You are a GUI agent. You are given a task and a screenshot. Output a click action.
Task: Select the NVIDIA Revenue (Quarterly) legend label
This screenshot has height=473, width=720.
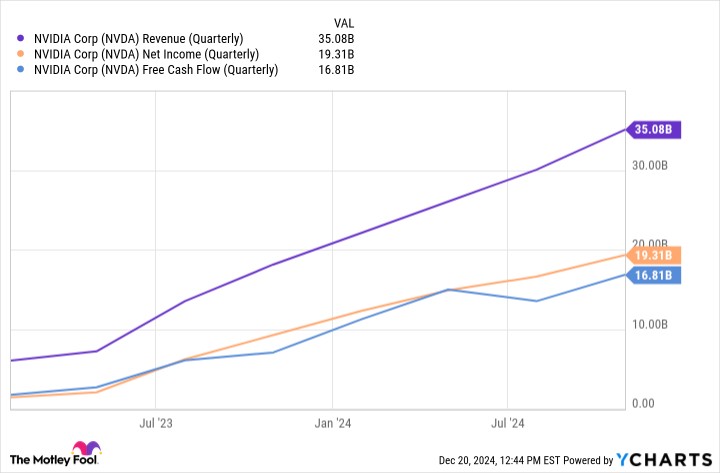click(x=139, y=39)
